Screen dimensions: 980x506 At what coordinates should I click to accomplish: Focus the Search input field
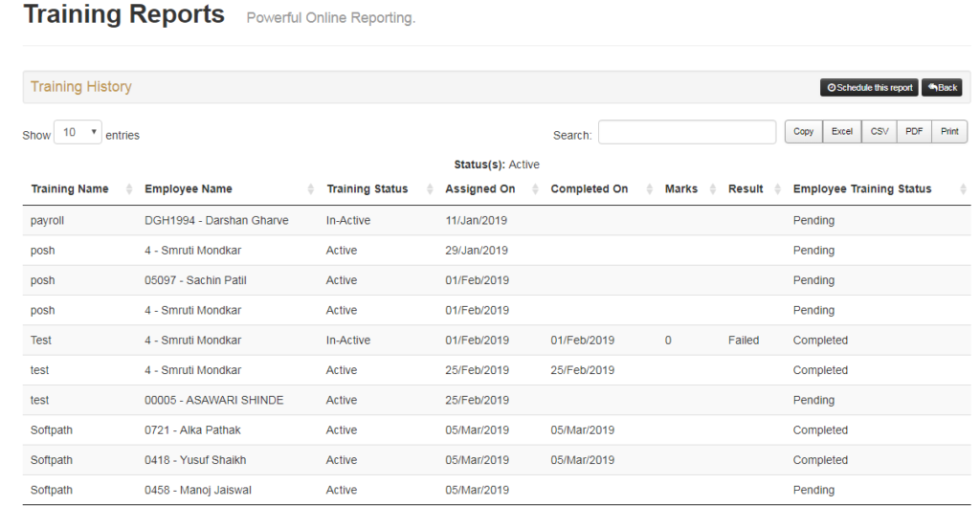pyautogui.click(x=687, y=132)
